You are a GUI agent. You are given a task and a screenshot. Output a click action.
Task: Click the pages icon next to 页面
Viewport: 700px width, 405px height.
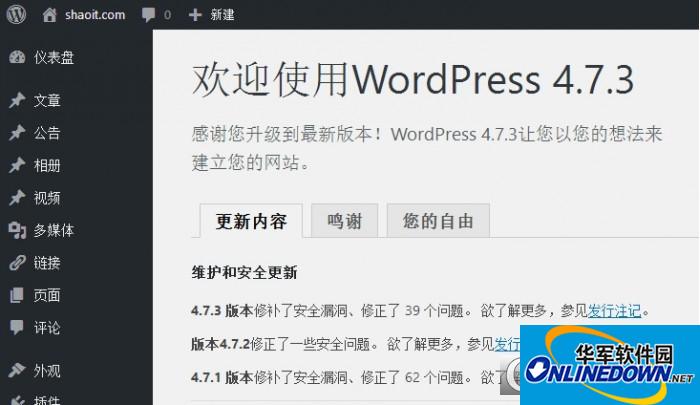[x=17, y=295]
